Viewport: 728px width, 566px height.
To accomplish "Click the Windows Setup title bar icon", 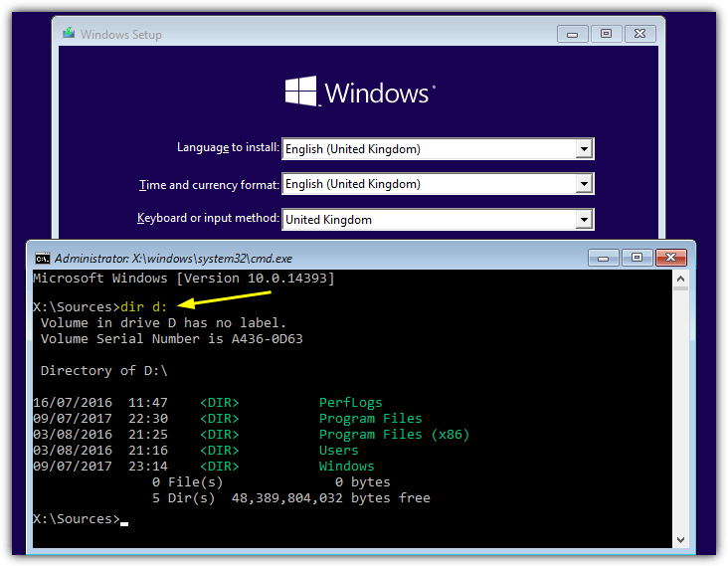I will click(69, 34).
